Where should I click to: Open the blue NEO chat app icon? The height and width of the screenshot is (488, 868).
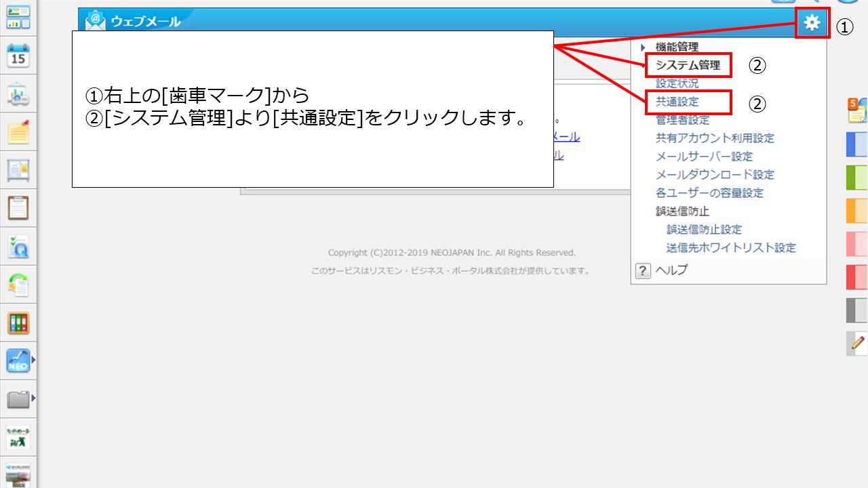point(18,361)
